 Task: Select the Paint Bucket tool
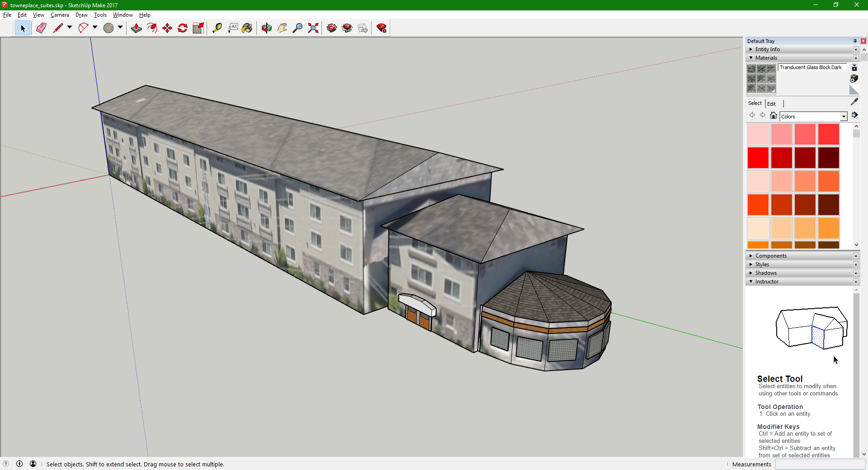tap(247, 28)
